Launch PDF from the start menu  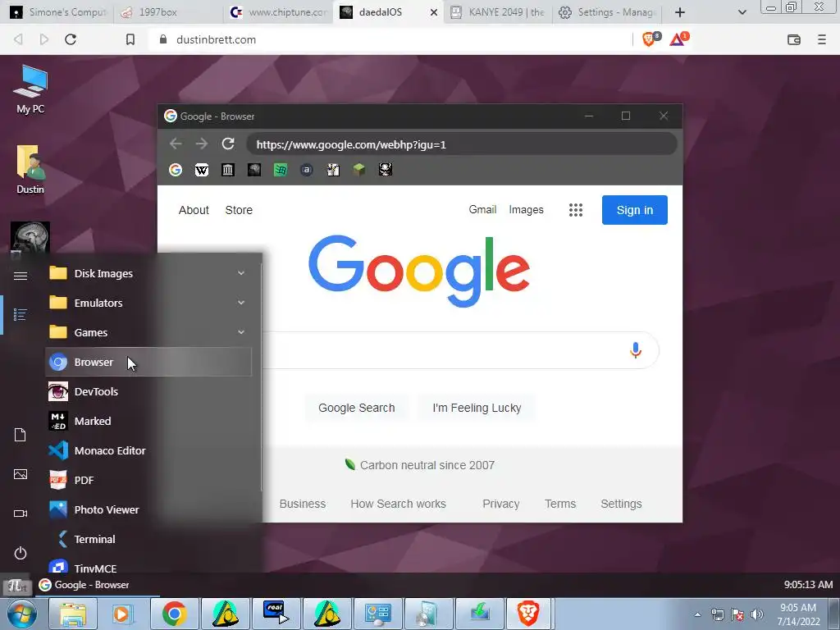tap(149, 480)
